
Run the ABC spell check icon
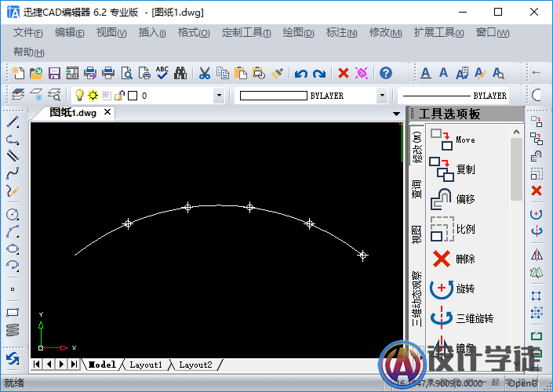pos(162,73)
